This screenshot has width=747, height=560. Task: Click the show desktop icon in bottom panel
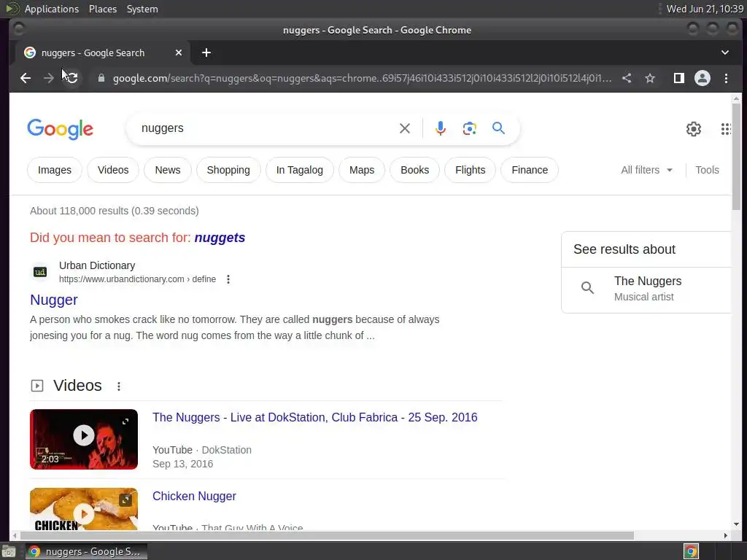pos(9,551)
